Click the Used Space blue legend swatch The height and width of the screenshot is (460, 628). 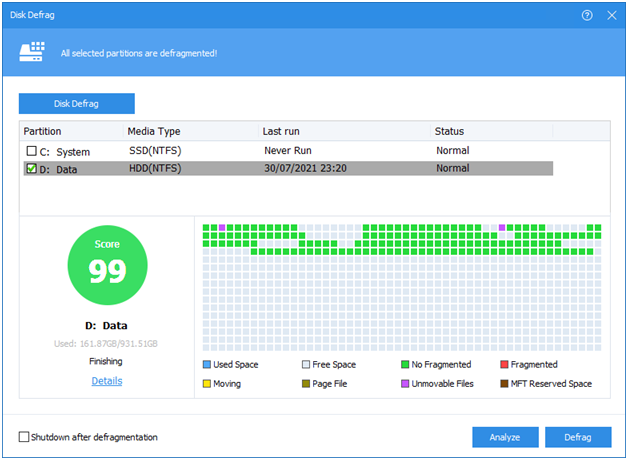(x=207, y=365)
